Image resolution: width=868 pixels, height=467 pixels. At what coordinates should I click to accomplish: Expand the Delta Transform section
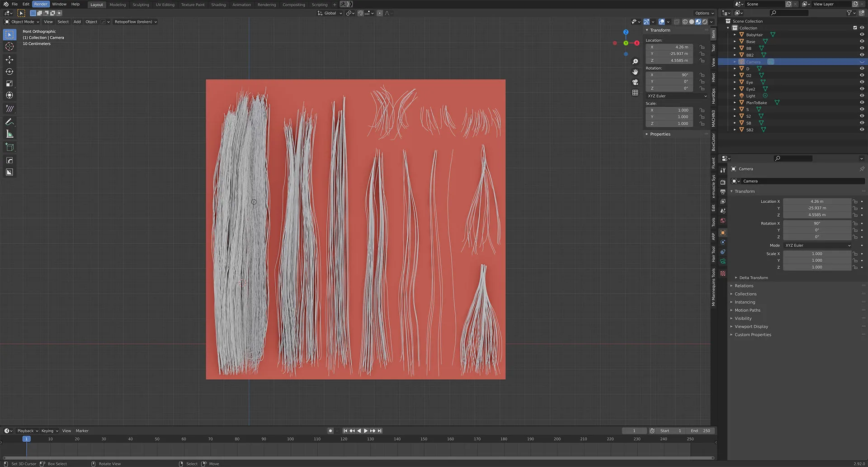[753, 278]
